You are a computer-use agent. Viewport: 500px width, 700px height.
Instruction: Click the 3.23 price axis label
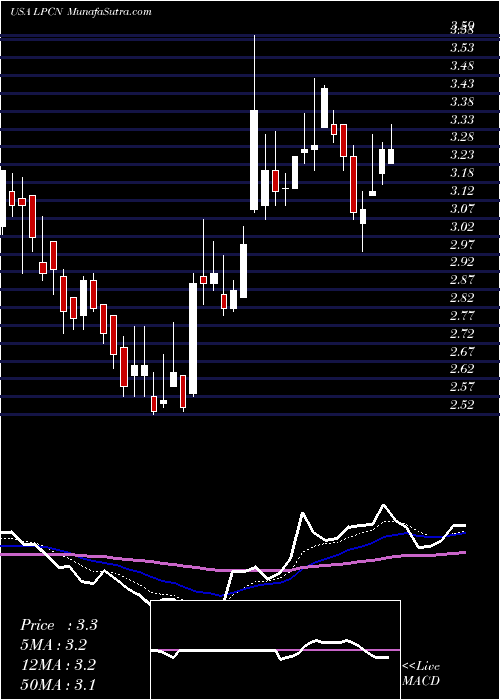coord(462,154)
